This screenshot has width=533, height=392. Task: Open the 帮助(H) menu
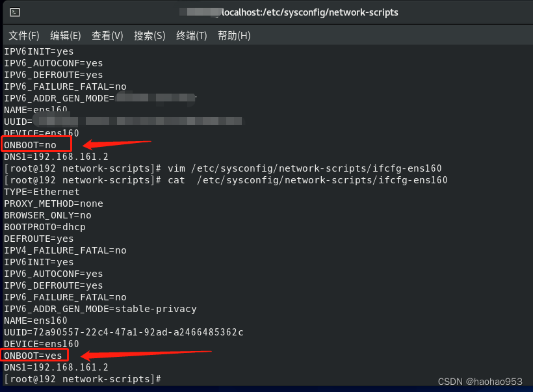coord(233,36)
